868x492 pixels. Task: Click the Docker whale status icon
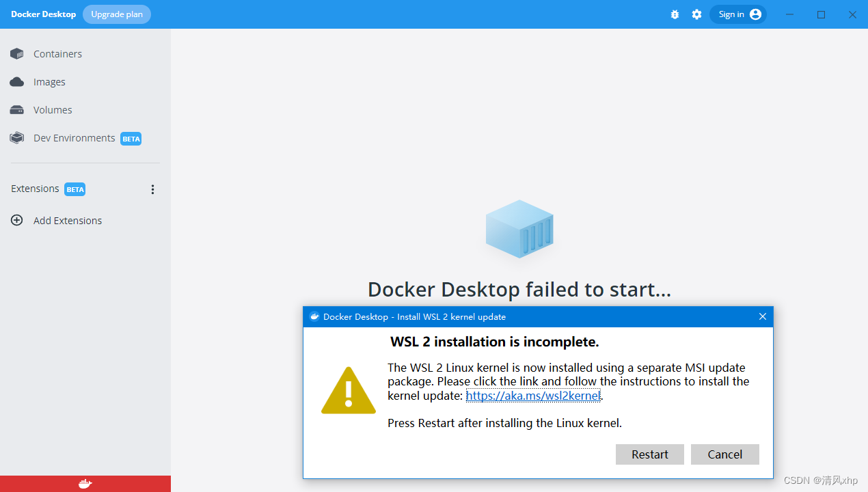coord(85,484)
